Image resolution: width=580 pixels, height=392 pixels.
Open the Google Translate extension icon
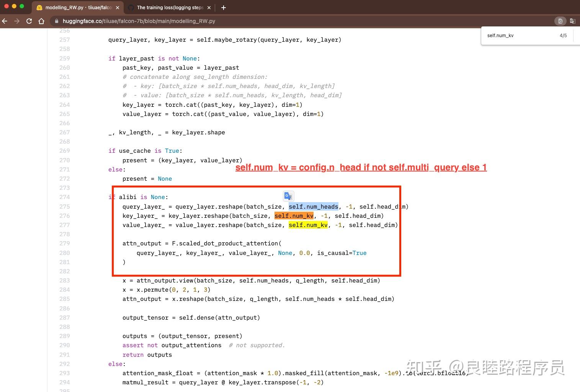pyautogui.click(x=572, y=21)
